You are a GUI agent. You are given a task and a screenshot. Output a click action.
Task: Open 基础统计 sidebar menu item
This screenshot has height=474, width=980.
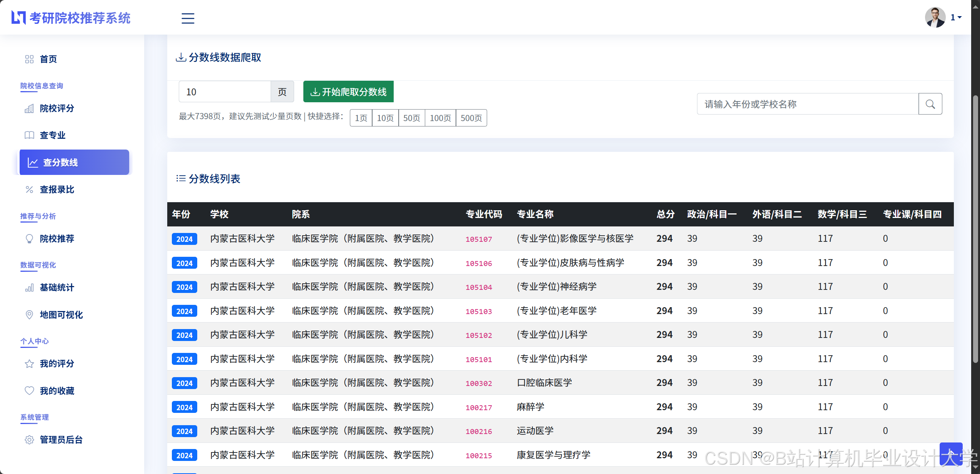57,288
